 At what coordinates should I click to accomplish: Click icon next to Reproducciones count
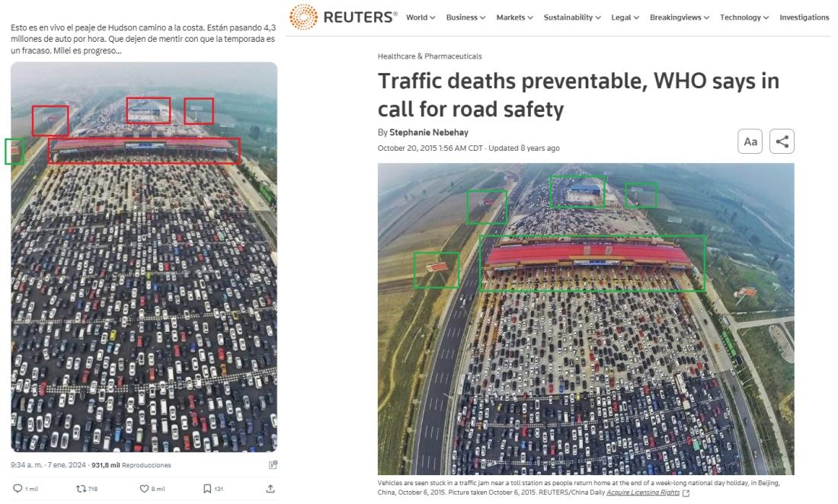point(273,465)
